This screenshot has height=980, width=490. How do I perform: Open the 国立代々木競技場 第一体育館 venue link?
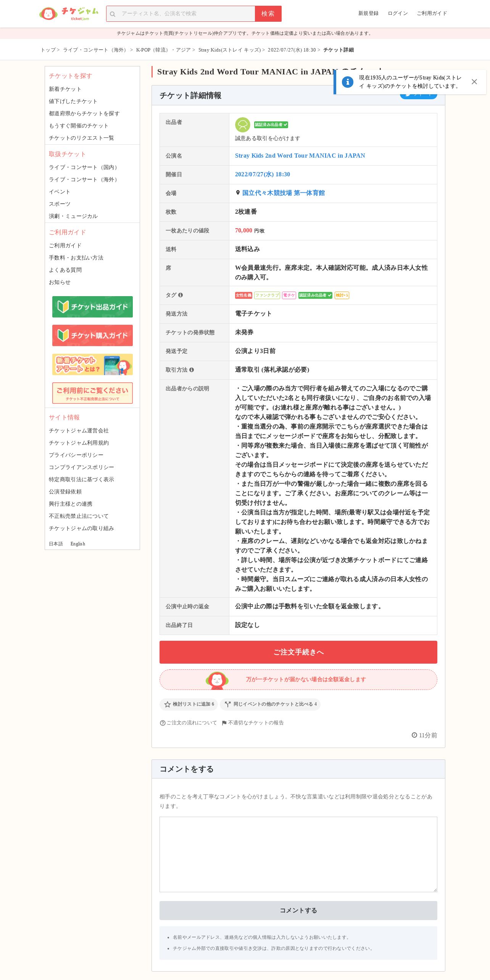point(284,193)
